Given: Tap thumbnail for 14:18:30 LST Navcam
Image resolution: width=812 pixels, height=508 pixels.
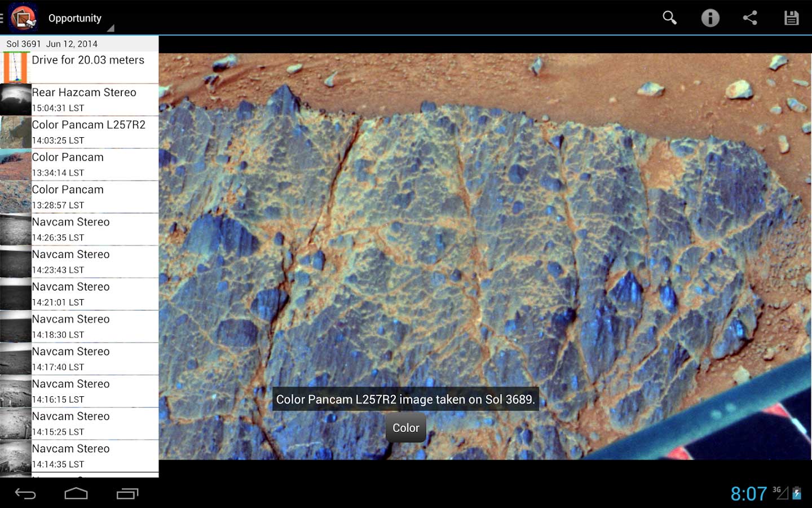Looking at the screenshot, I should [15, 326].
